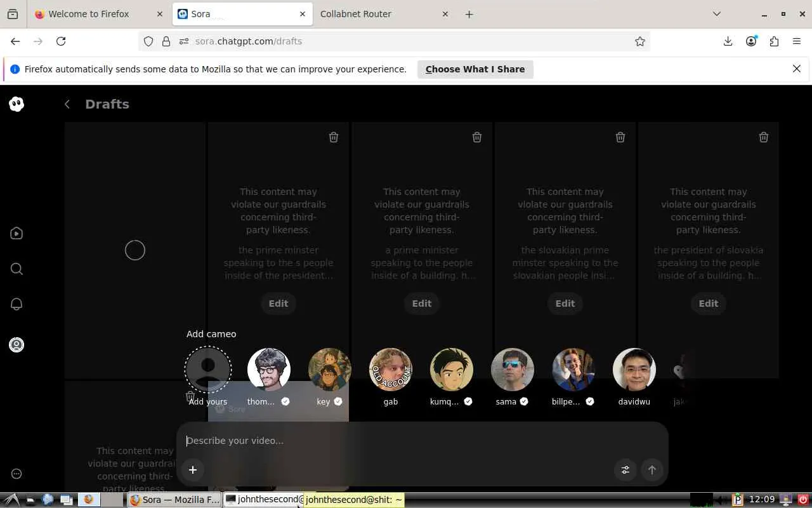Edit the draft about 'a prime minister'
This screenshot has height=508, width=812.
[422, 304]
